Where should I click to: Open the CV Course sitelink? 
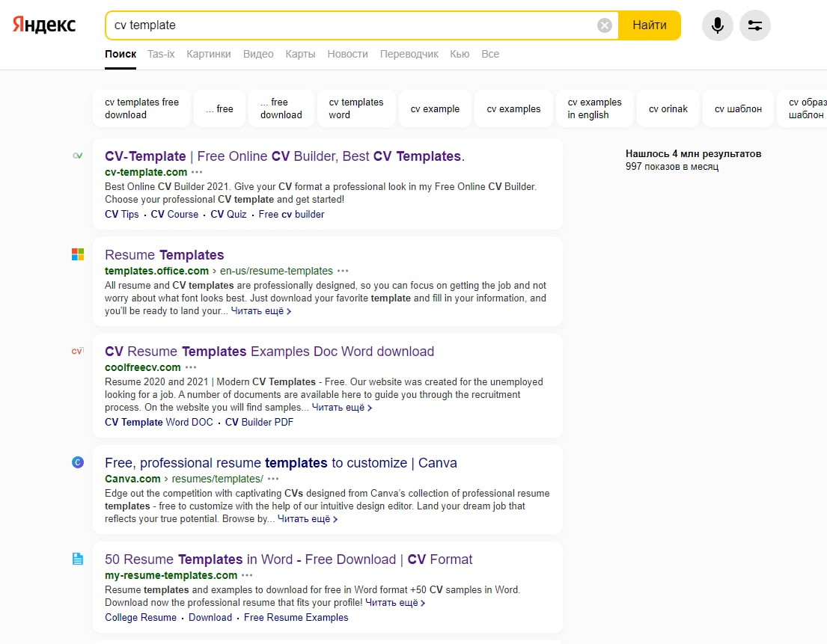tap(174, 215)
